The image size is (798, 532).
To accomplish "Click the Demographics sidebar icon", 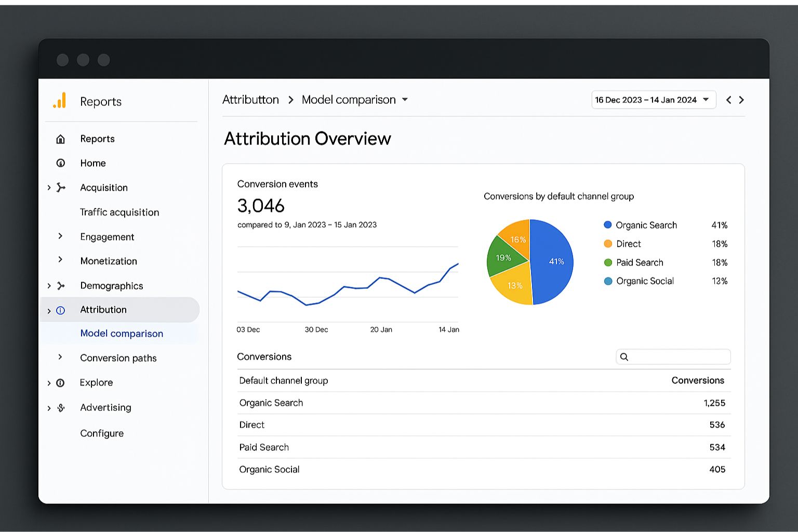I will click(61, 285).
